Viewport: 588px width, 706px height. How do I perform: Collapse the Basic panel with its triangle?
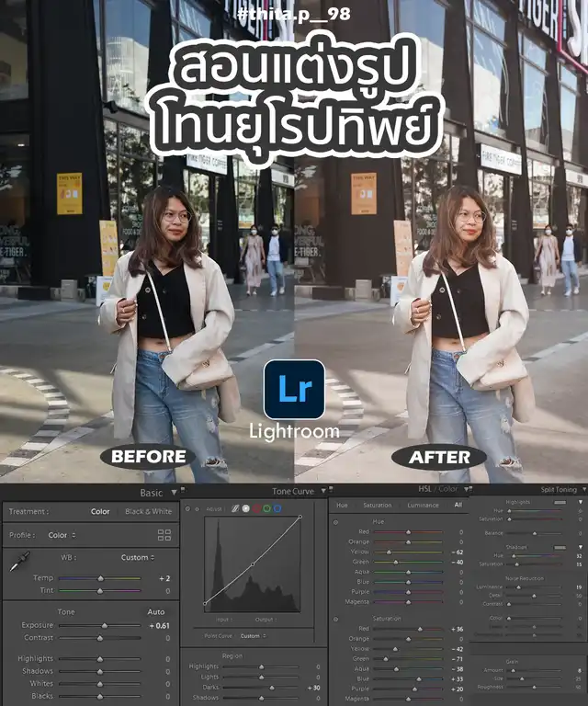(174, 493)
